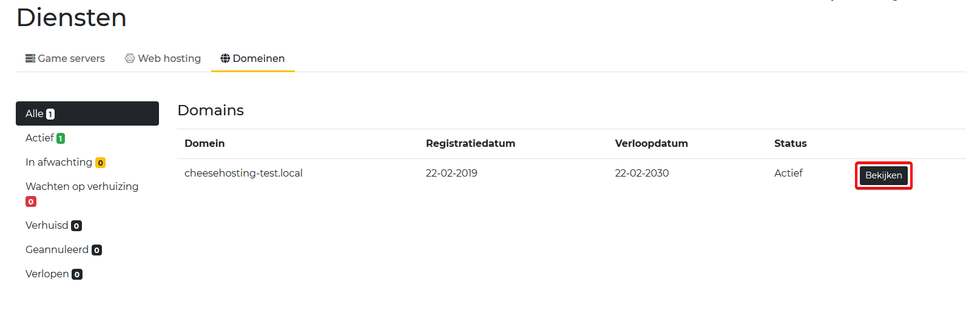Filter by Wachten op verhuizing
Viewport: 980px width, 321px height.
(x=82, y=187)
